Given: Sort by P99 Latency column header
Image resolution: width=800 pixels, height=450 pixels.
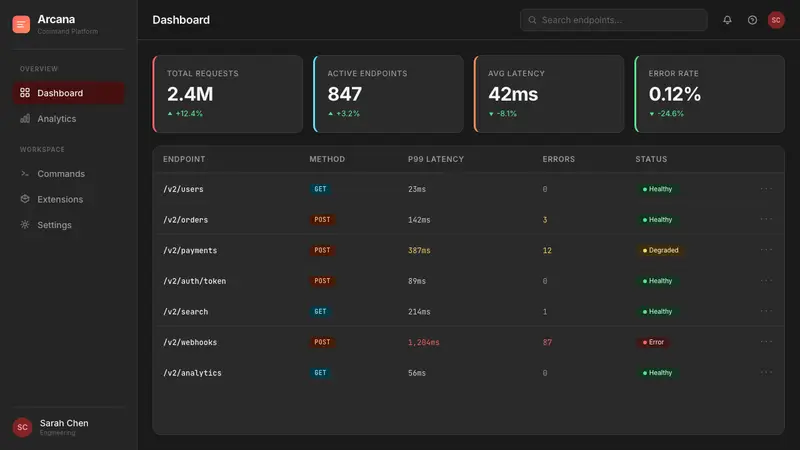Looking at the screenshot, I should 436,159.
